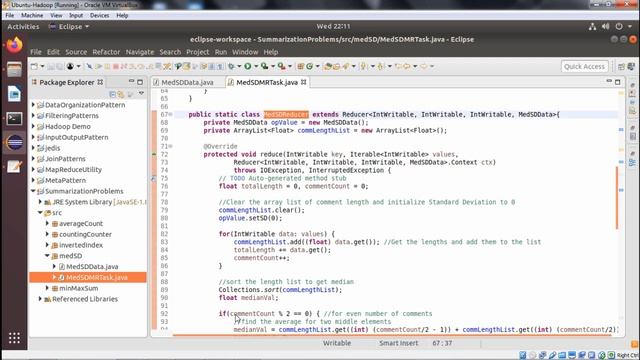The image size is (640, 360).
Task: Maximize the editor area
Action: coord(618,82)
